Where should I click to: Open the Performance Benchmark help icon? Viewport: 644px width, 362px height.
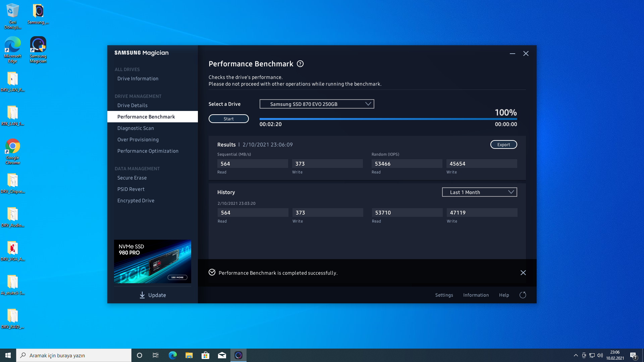pyautogui.click(x=300, y=64)
